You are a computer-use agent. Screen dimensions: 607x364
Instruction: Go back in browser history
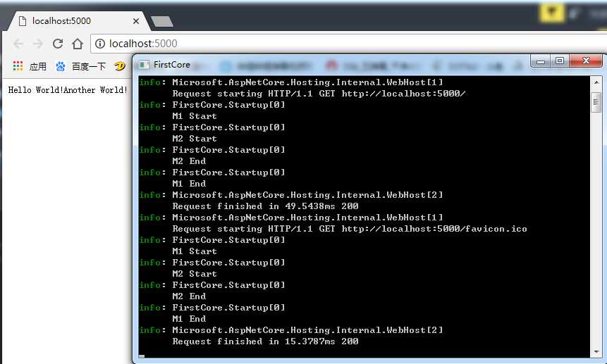tap(18, 44)
